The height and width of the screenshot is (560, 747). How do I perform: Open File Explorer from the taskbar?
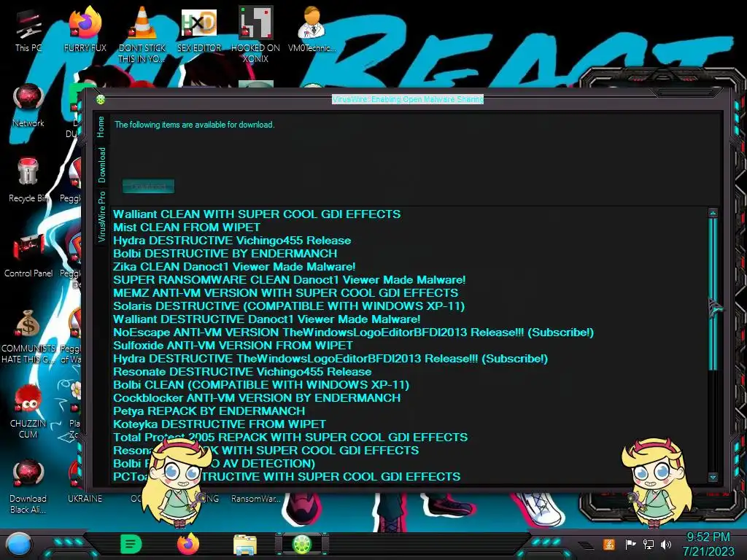pos(245,545)
